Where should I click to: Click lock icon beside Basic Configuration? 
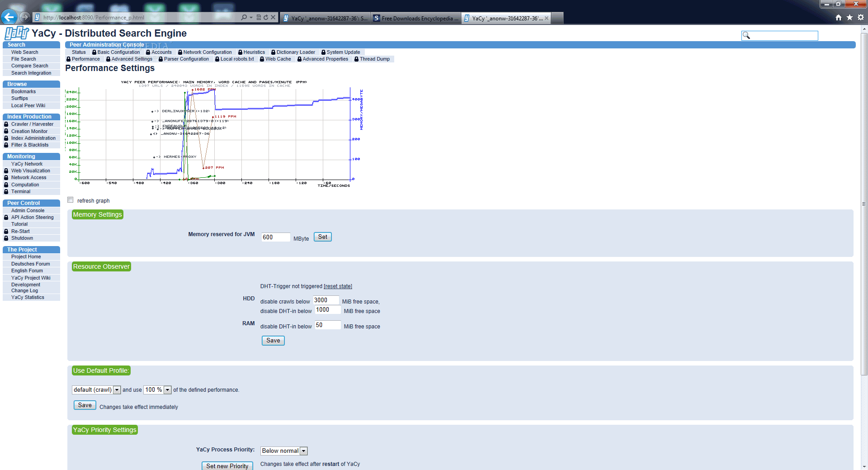pyautogui.click(x=94, y=52)
